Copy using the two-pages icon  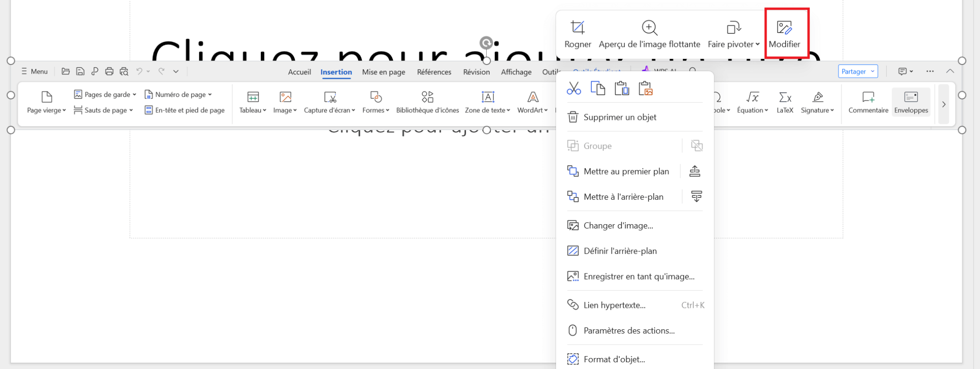tap(598, 88)
